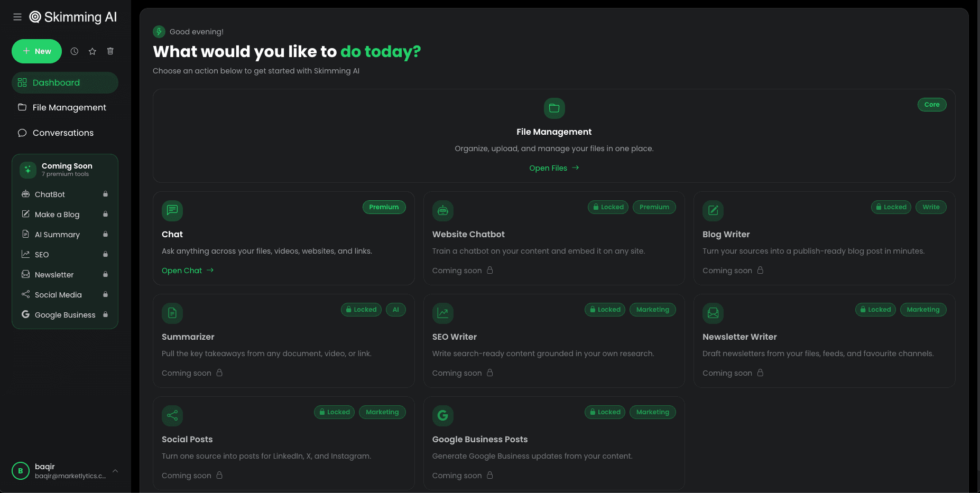Click the greeting lightning icon
The width and height of the screenshot is (980, 493).
pyautogui.click(x=159, y=32)
